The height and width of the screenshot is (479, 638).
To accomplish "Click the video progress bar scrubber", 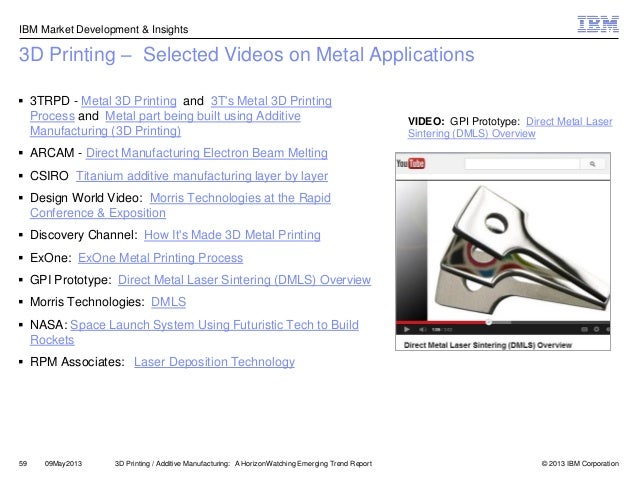I will point(489,322).
